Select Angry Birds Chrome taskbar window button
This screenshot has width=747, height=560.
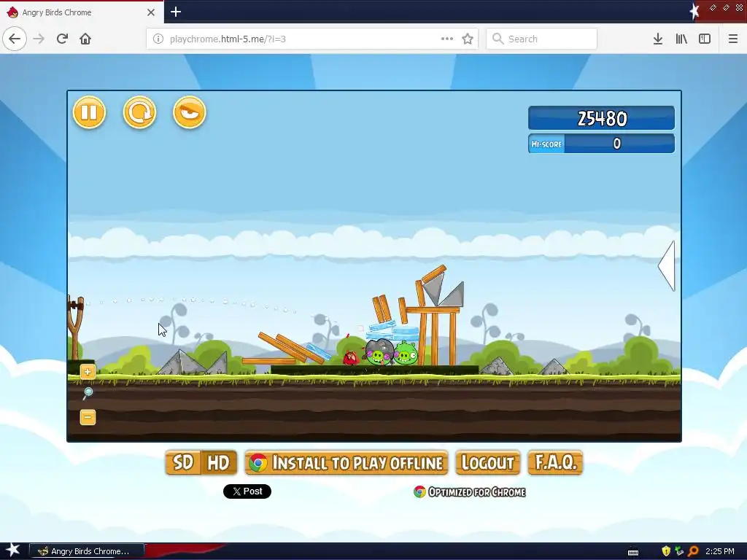pyautogui.click(x=87, y=551)
